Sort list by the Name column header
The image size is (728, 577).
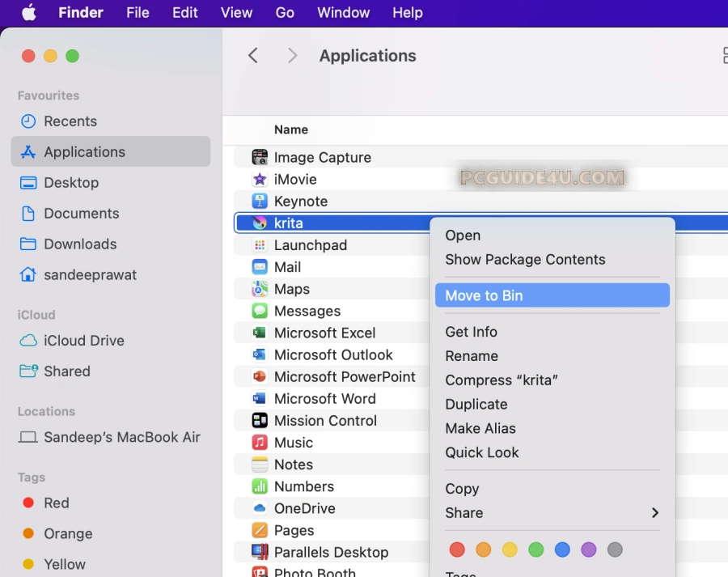291,129
